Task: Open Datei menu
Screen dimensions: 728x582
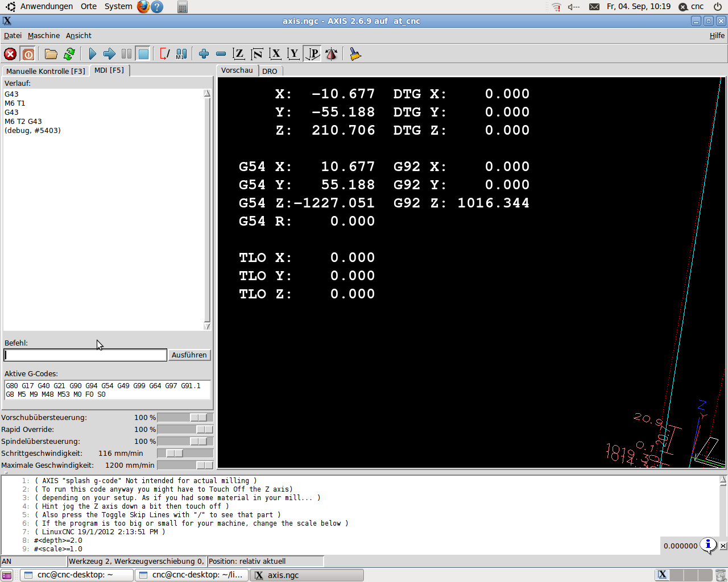Action: 13,35
